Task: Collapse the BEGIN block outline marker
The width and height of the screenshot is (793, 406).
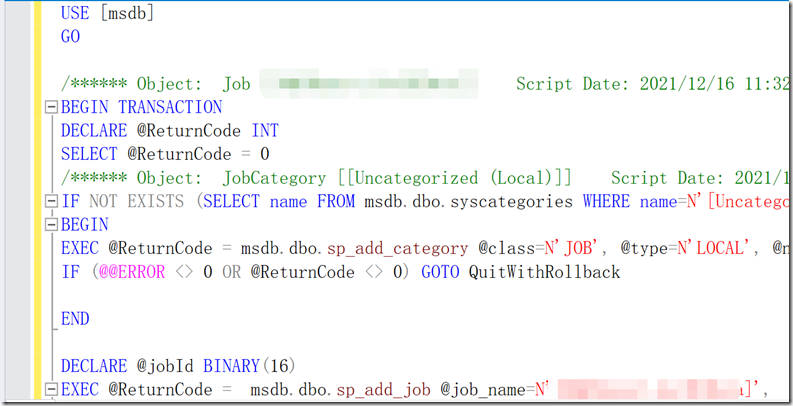Action: (x=51, y=224)
